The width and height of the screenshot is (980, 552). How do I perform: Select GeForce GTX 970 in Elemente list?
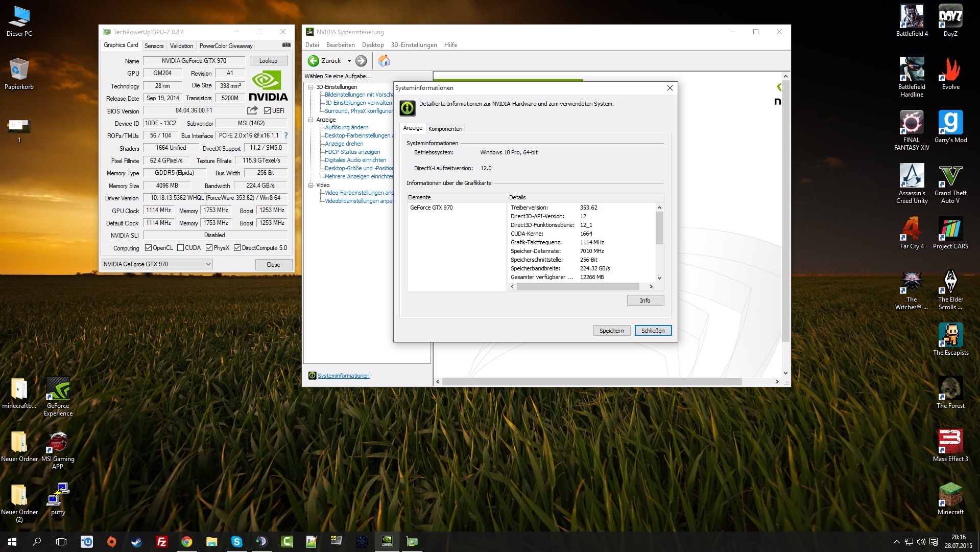[432, 208]
